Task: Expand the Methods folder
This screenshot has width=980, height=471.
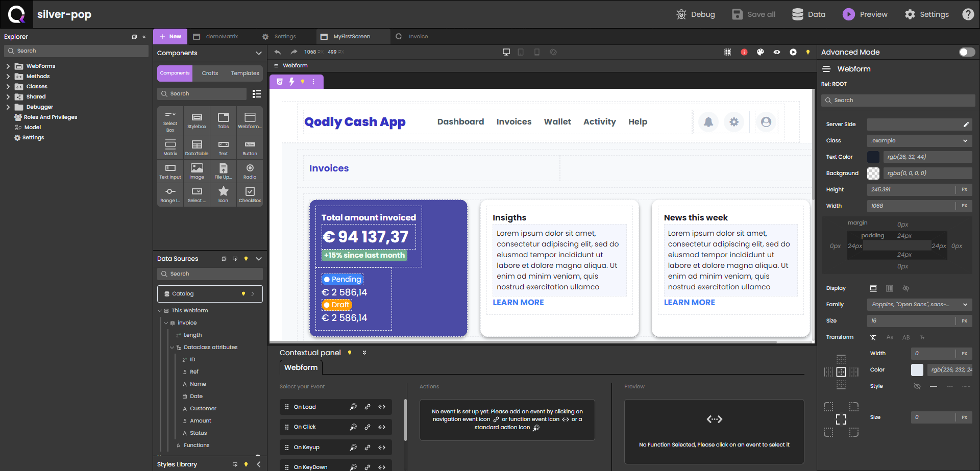Action: pos(8,77)
